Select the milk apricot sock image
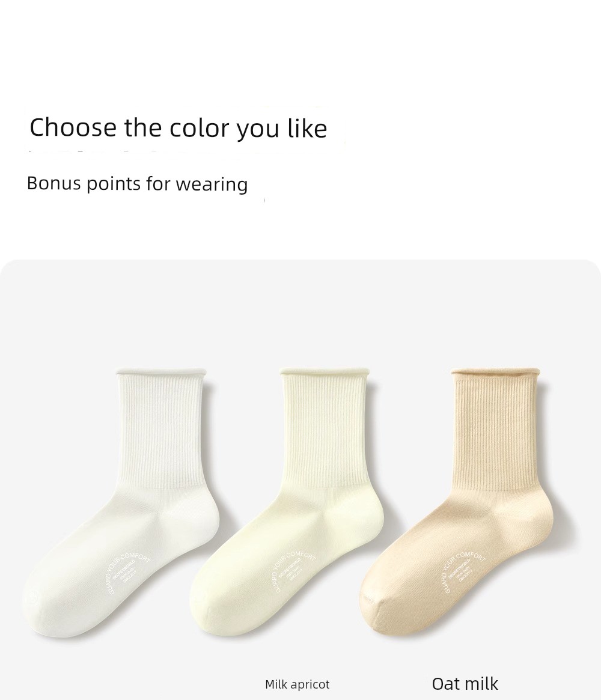The height and width of the screenshot is (700, 601). (285, 502)
